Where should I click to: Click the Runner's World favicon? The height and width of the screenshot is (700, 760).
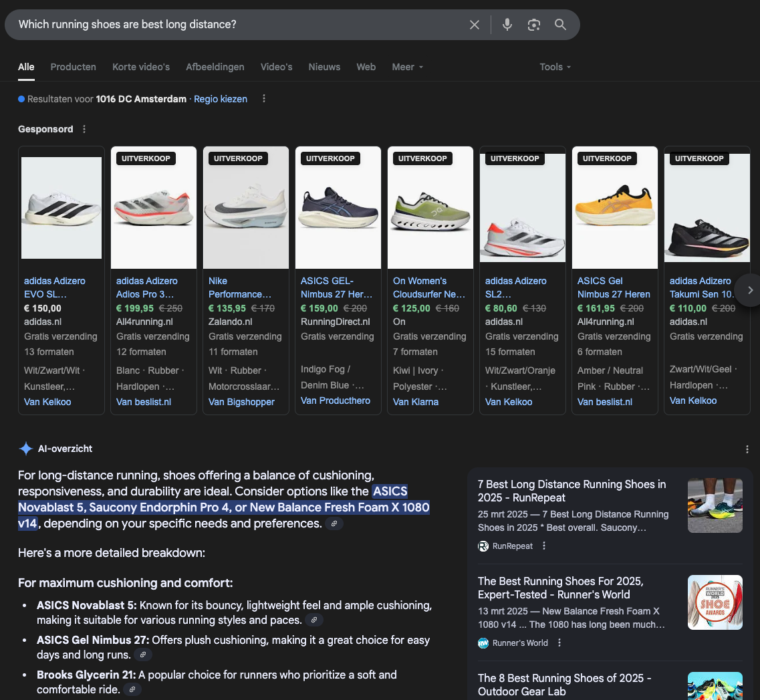483,643
